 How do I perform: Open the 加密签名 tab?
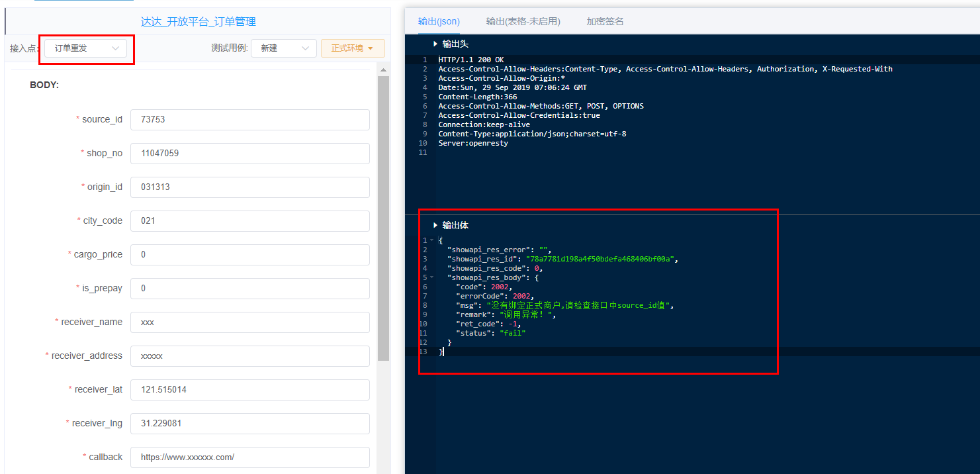[x=605, y=21]
